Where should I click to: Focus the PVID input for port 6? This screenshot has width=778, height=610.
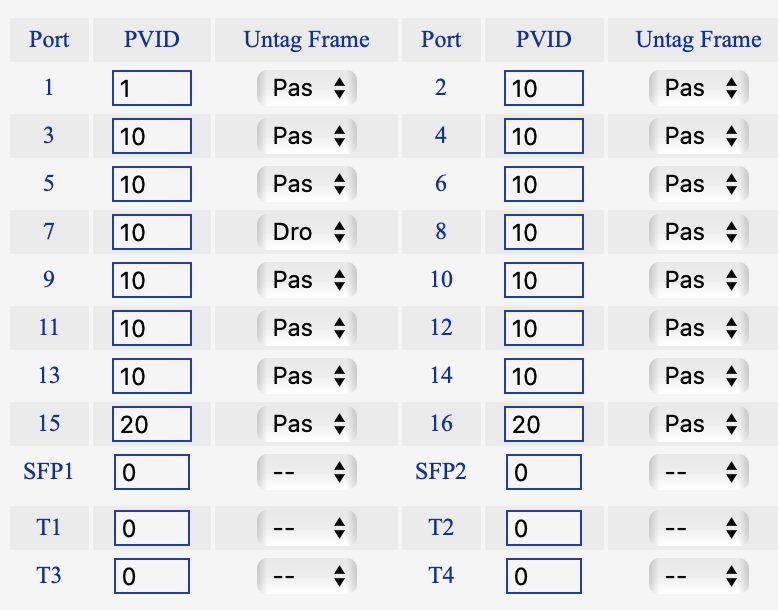[x=544, y=184]
